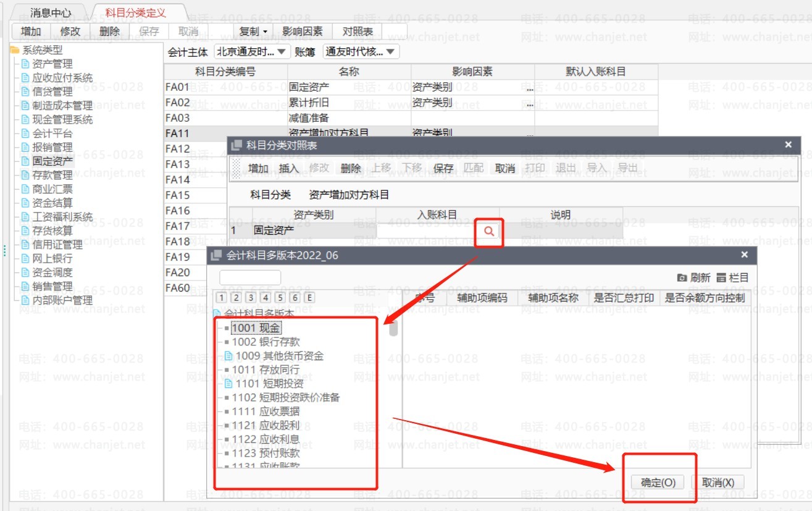The height and width of the screenshot is (511, 812).
Task: Select 应收应付系统 in the system tree
Action: click(x=62, y=78)
